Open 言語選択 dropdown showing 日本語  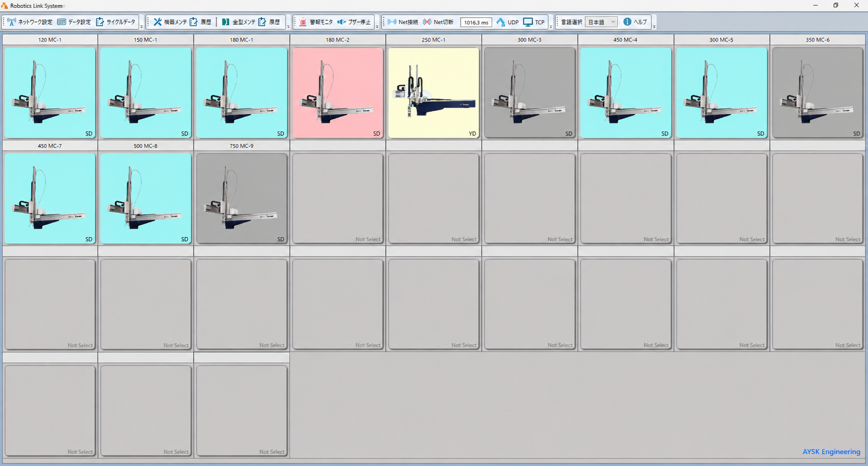tap(602, 22)
